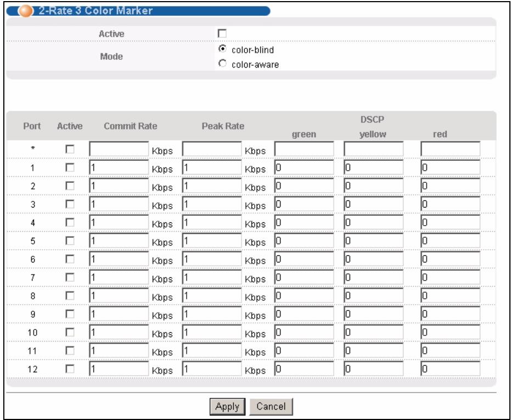Tick Active checkbox for port 8
The height and width of the screenshot is (420, 511).
pos(70,295)
